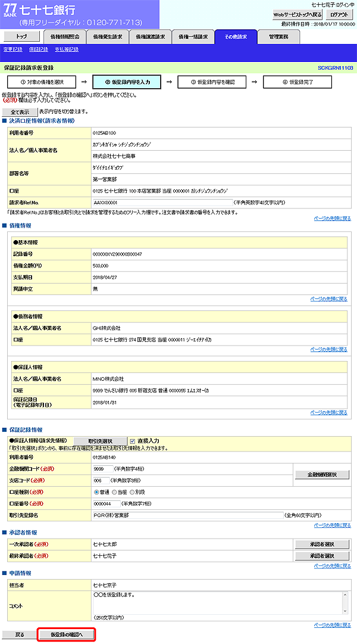Click ページの先頭に戻る below 決済口座情報 section

[333, 219]
